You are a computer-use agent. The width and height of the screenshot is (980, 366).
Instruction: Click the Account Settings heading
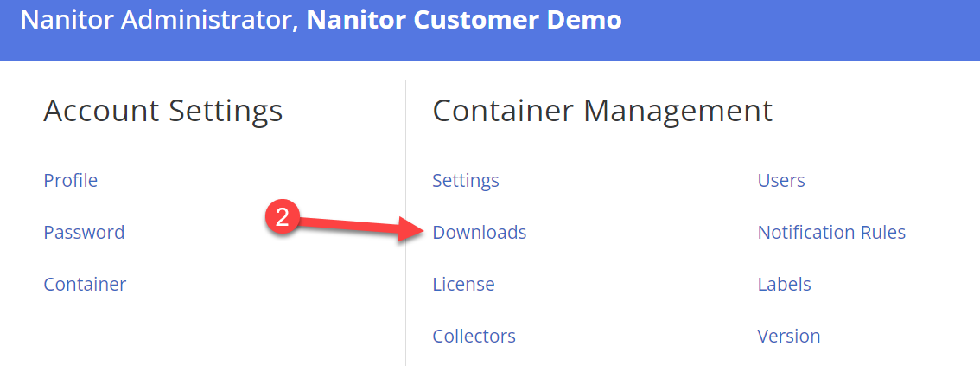(162, 111)
